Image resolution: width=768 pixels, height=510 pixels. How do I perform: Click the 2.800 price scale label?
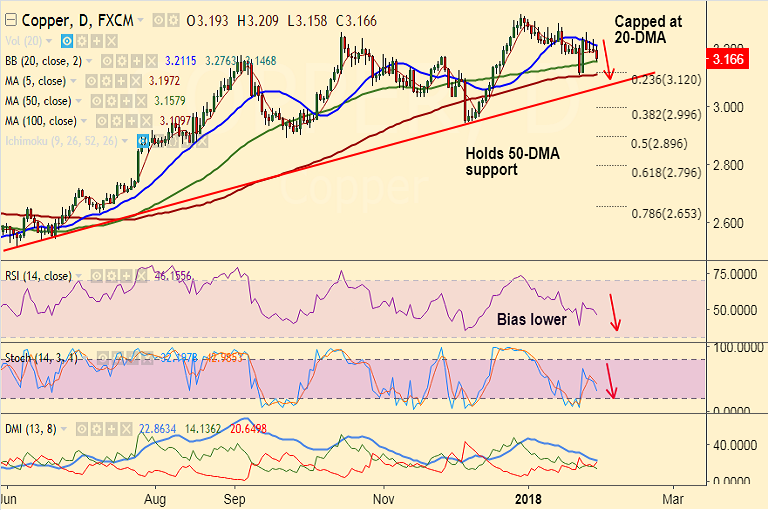[728, 165]
